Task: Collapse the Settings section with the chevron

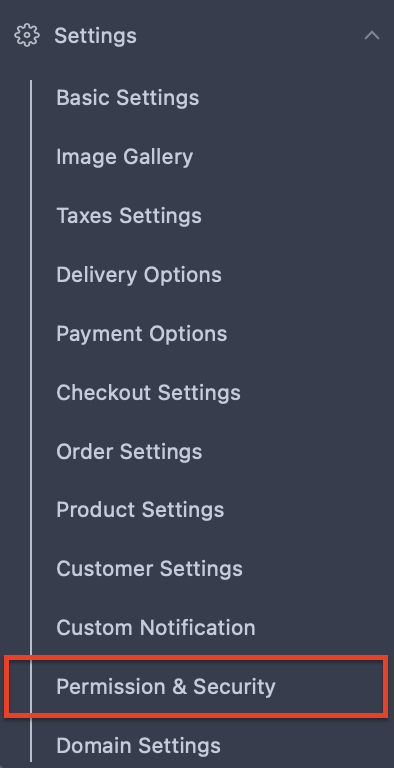Action: 372,35
